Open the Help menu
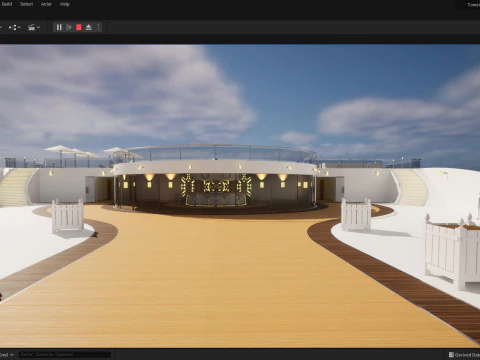480x360 pixels. click(x=65, y=4)
